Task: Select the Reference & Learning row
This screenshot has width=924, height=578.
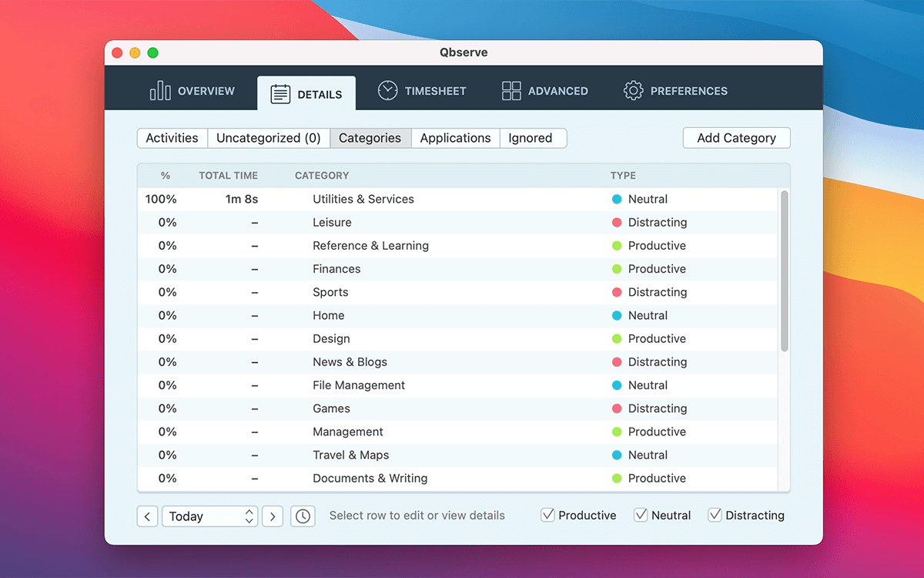Action: pos(458,245)
